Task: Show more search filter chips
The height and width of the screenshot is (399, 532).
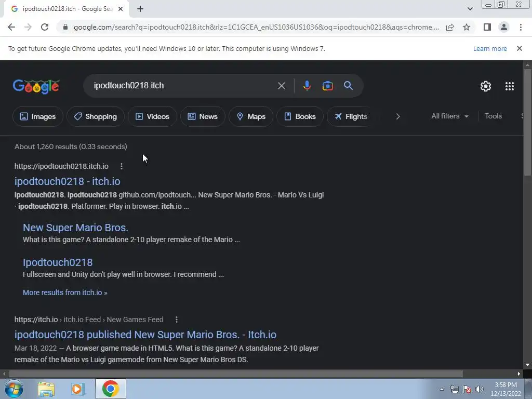Action: pyautogui.click(x=398, y=116)
